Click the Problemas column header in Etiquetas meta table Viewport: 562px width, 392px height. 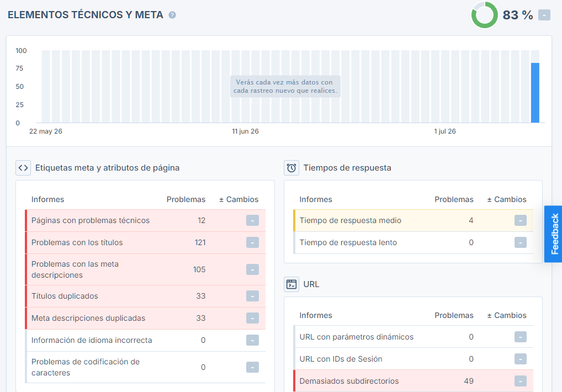point(186,199)
